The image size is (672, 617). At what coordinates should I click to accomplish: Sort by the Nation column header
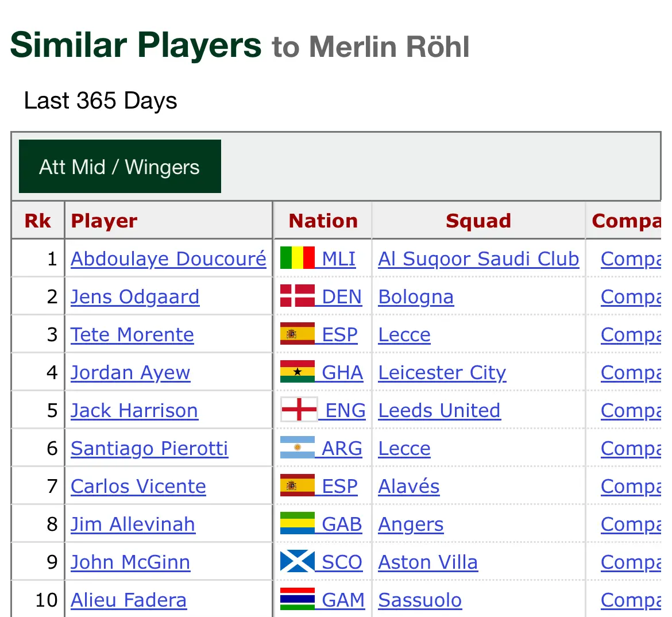coord(323,221)
